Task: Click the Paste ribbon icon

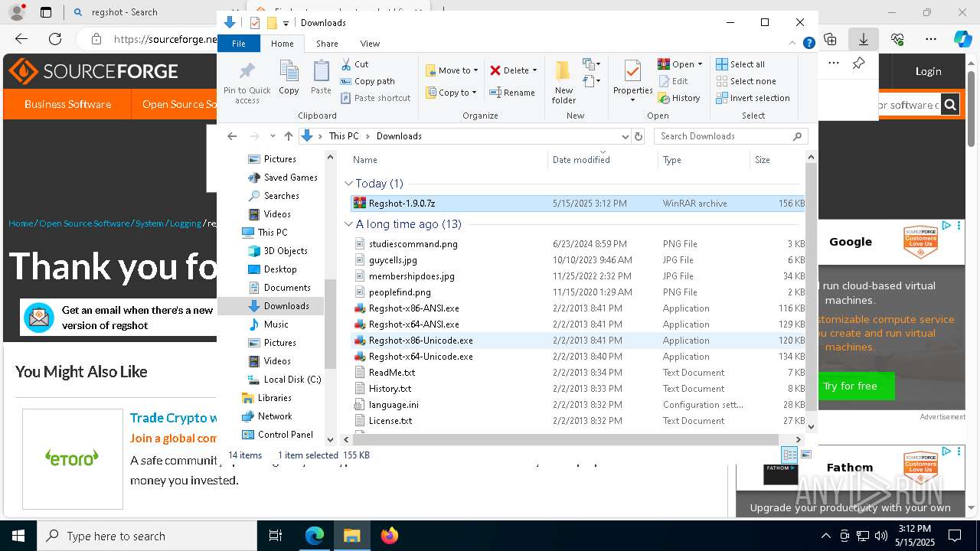Action: [x=321, y=78]
